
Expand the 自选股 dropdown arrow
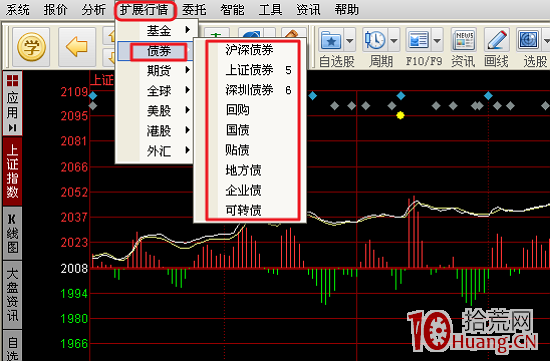click(x=349, y=41)
